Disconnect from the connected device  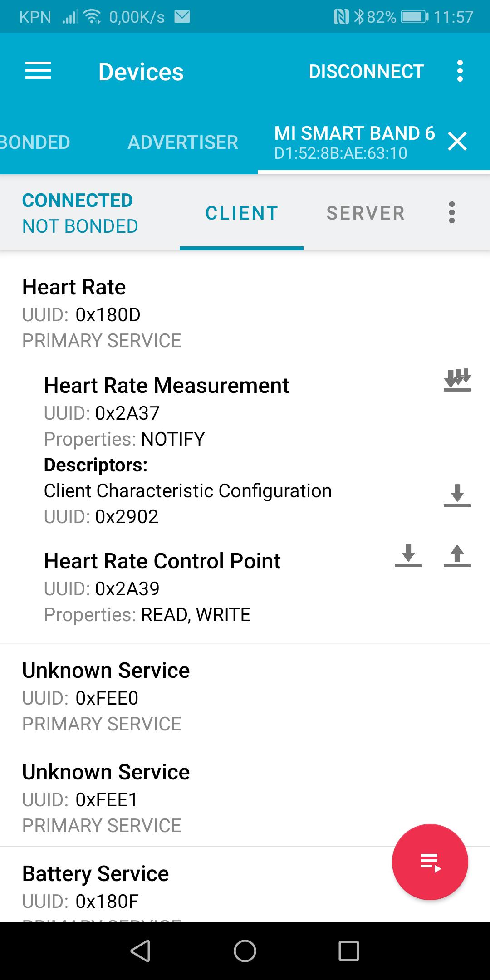click(x=366, y=71)
